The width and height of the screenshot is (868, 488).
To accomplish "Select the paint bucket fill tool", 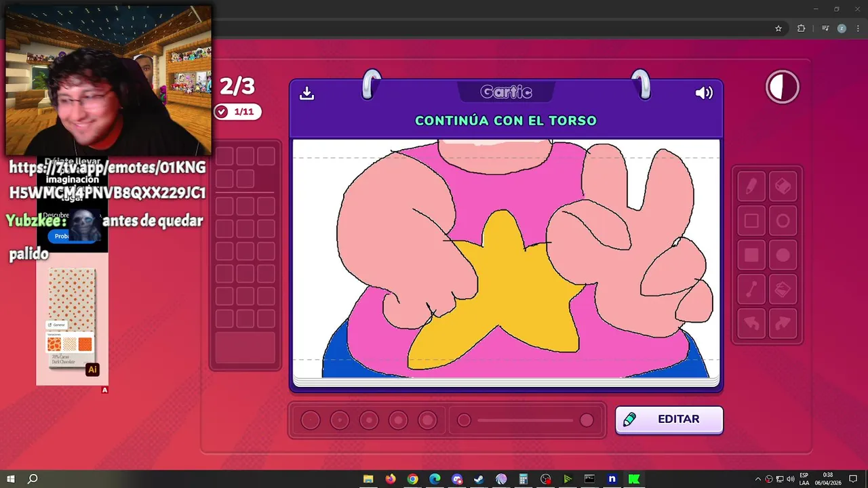I will [783, 290].
